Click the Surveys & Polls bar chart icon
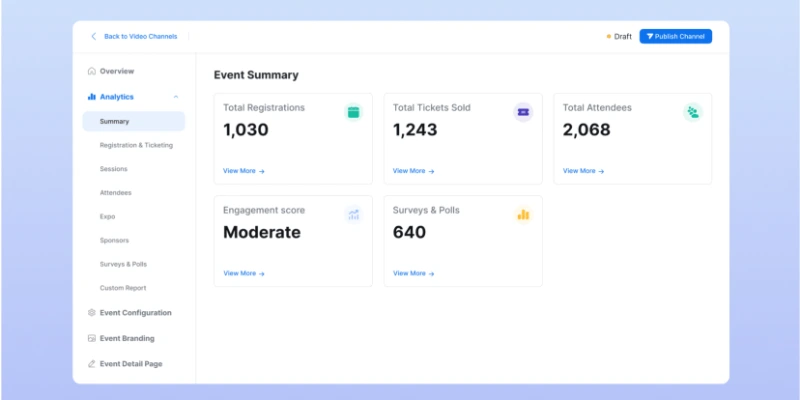This screenshot has width=800, height=400. [523, 214]
